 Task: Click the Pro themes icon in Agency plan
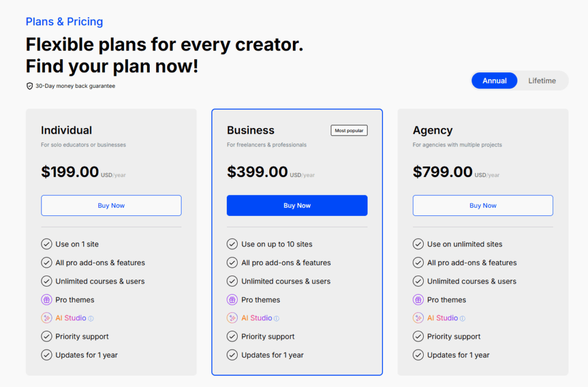(418, 300)
